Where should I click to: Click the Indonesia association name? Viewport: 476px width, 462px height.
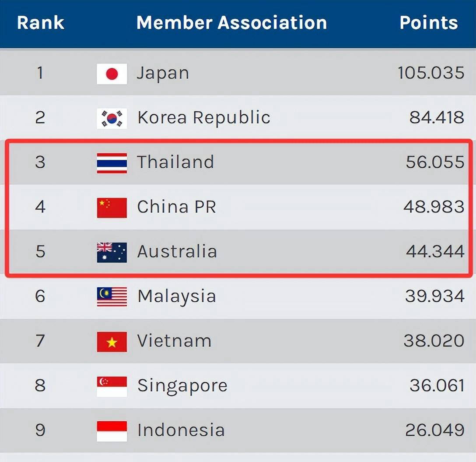[x=181, y=430]
